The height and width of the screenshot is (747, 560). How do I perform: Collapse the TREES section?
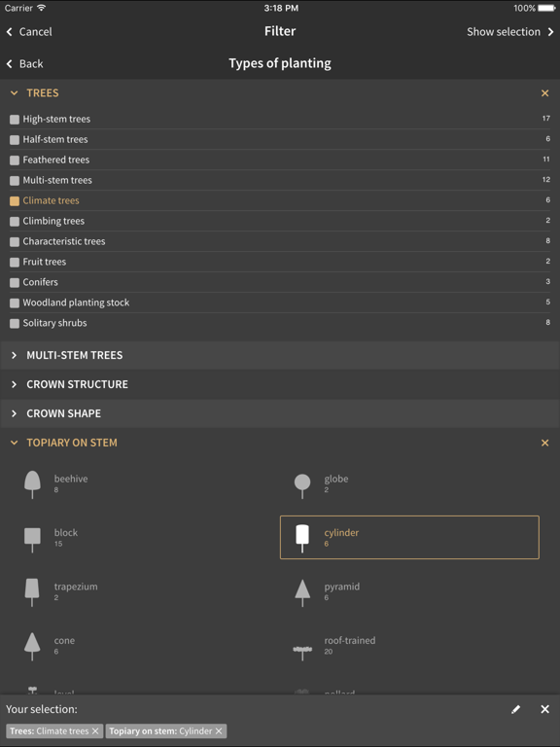click(15, 93)
